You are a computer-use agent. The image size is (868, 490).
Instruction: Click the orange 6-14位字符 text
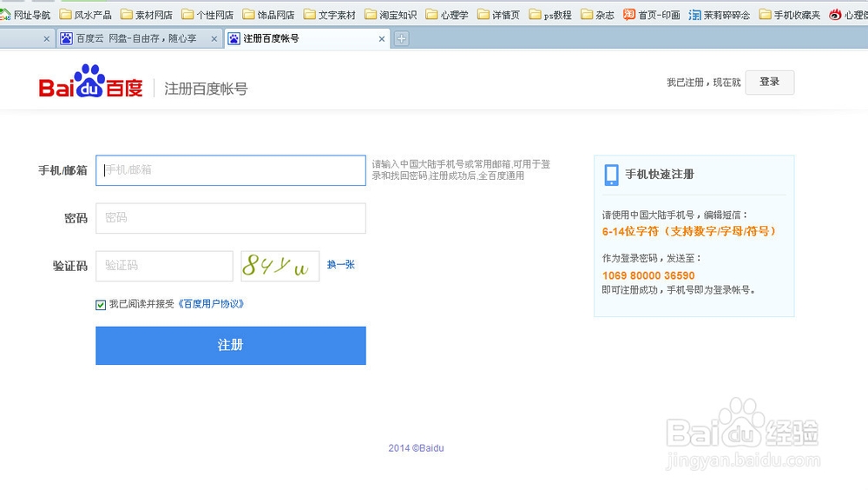(x=689, y=231)
